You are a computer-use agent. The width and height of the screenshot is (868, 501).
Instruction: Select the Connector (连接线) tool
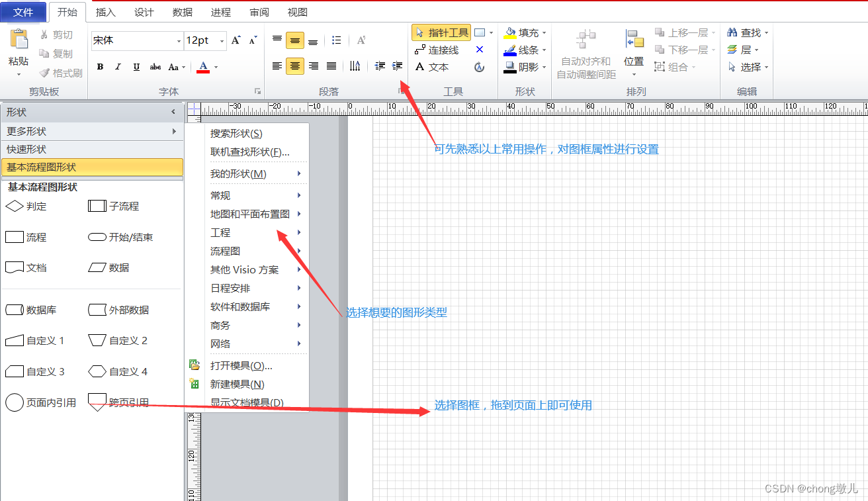click(x=437, y=50)
